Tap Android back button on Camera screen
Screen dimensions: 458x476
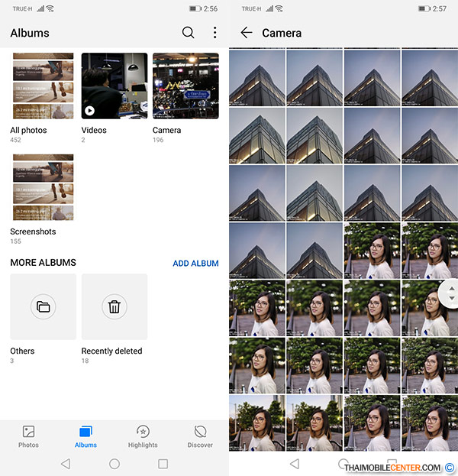(295, 464)
